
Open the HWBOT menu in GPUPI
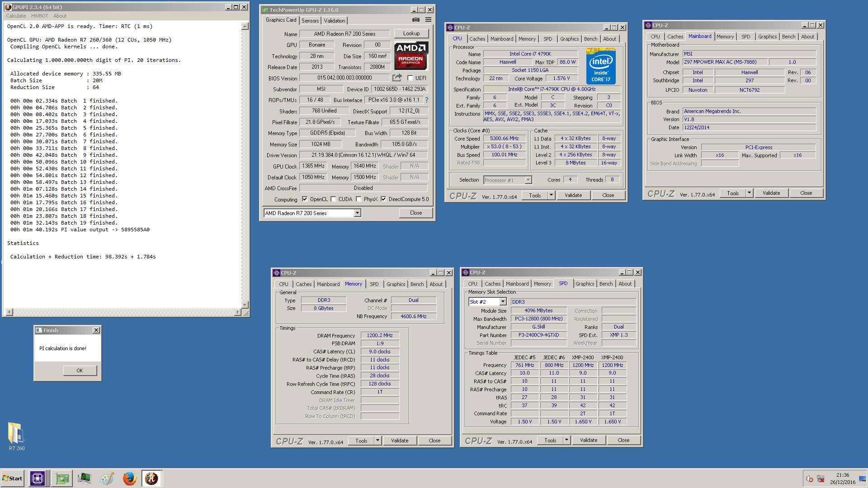point(39,16)
